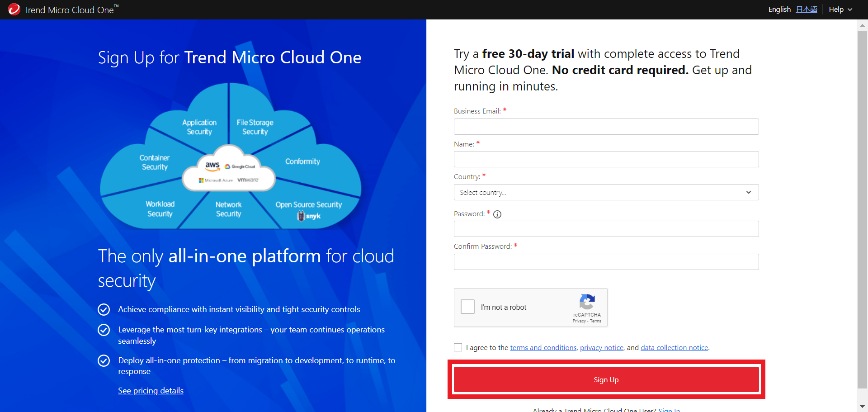Click the Trend Micro Cloud One header title
868x412 pixels.
(x=71, y=9)
